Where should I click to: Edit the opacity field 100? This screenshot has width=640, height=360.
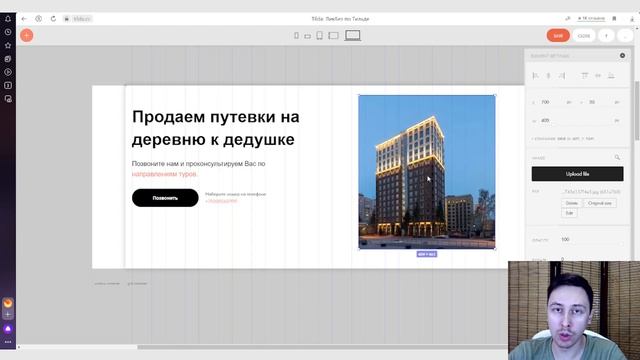coord(592,240)
